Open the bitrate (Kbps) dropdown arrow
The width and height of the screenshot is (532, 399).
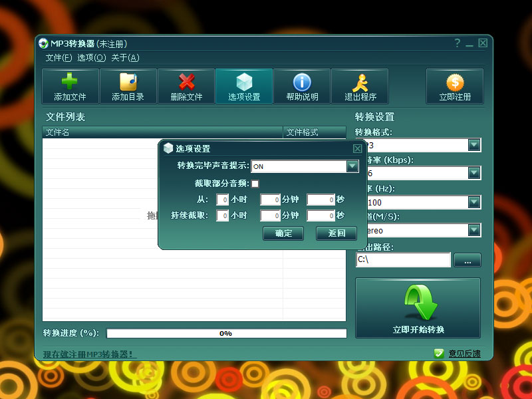pos(474,173)
